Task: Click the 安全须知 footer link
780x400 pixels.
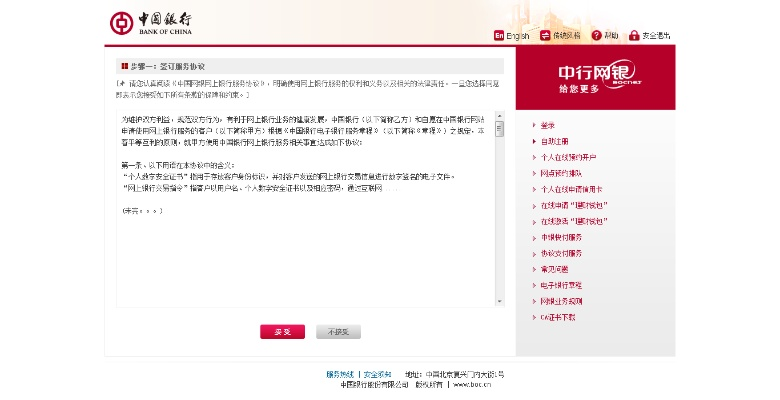Action: (377, 374)
